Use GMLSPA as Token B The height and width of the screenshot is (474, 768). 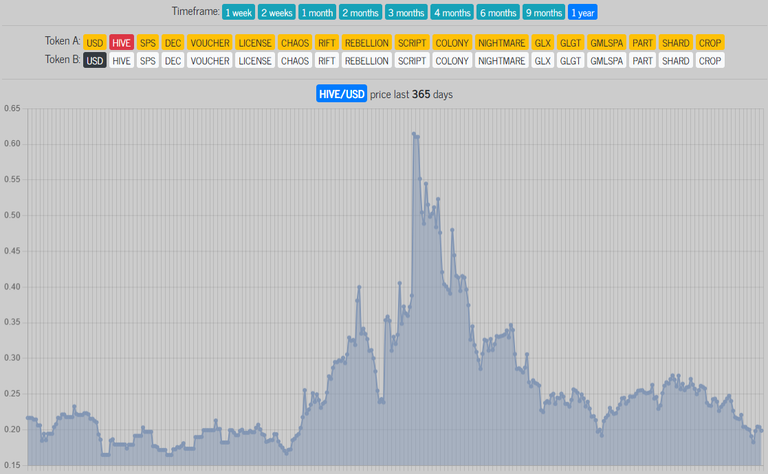(x=606, y=61)
